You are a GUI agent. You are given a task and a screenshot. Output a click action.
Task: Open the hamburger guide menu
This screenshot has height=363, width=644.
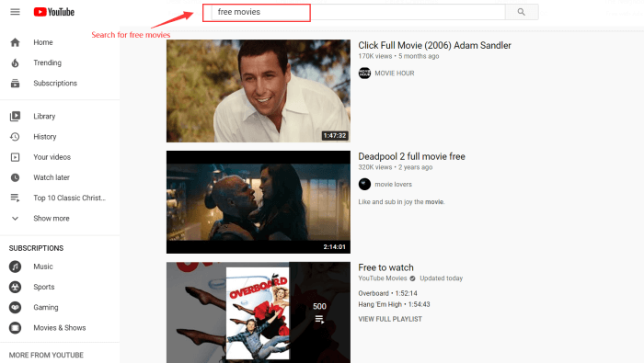pos(16,12)
